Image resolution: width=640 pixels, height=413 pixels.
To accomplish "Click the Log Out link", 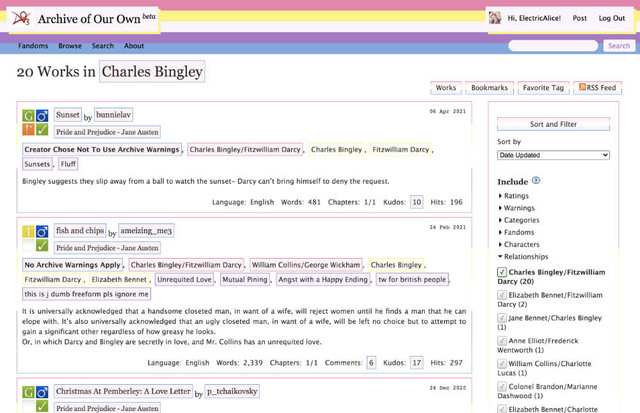I will pyautogui.click(x=612, y=18).
